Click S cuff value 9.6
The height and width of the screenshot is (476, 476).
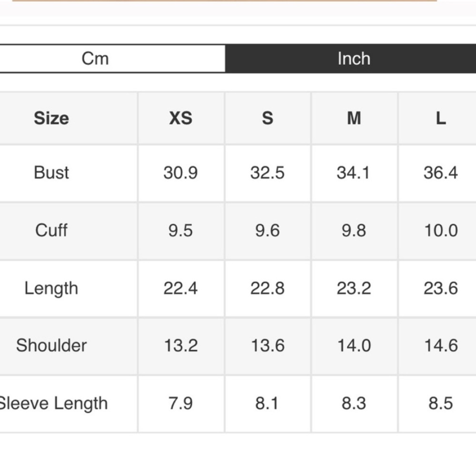(268, 230)
